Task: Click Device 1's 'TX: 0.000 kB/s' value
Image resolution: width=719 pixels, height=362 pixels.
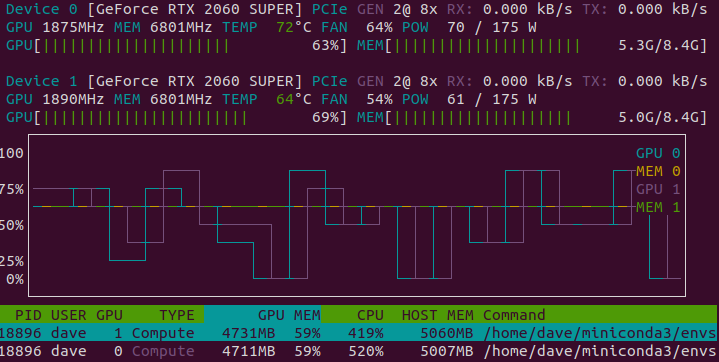Action: (x=645, y=81)
